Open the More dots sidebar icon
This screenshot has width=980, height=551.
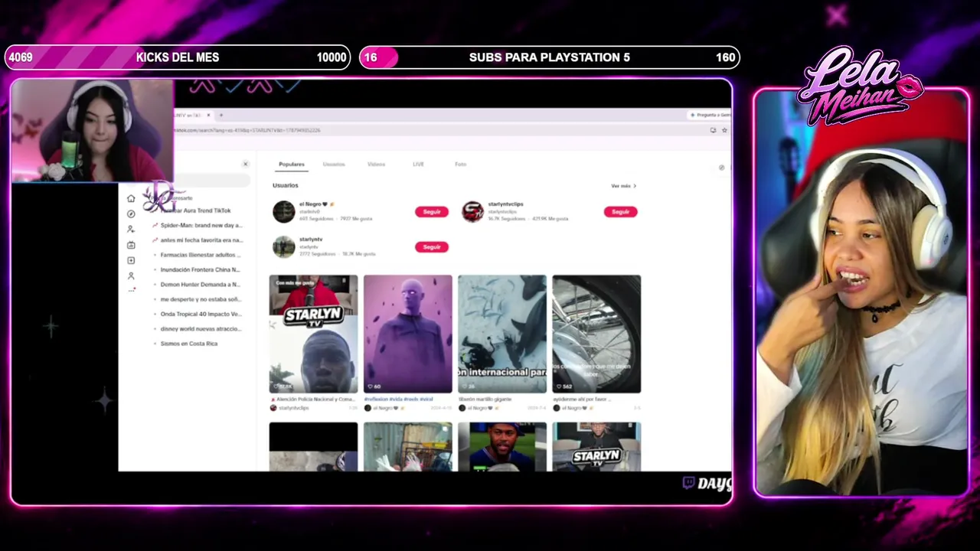(131, 289)
